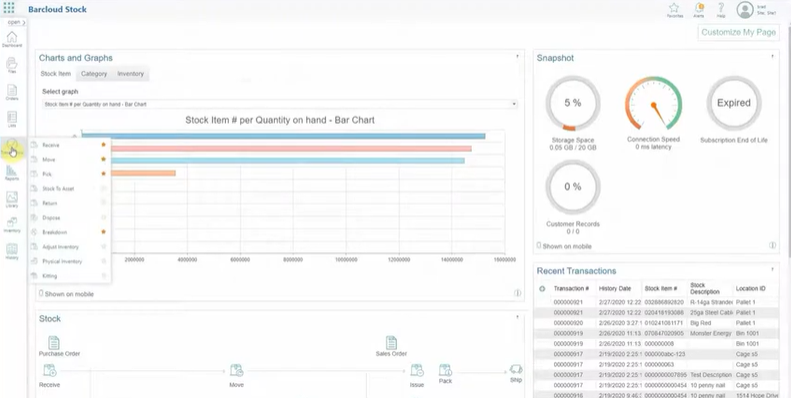
Task: Choose Pick from the transactions menu
Action: pyautogui.click(x=47, y=174)
